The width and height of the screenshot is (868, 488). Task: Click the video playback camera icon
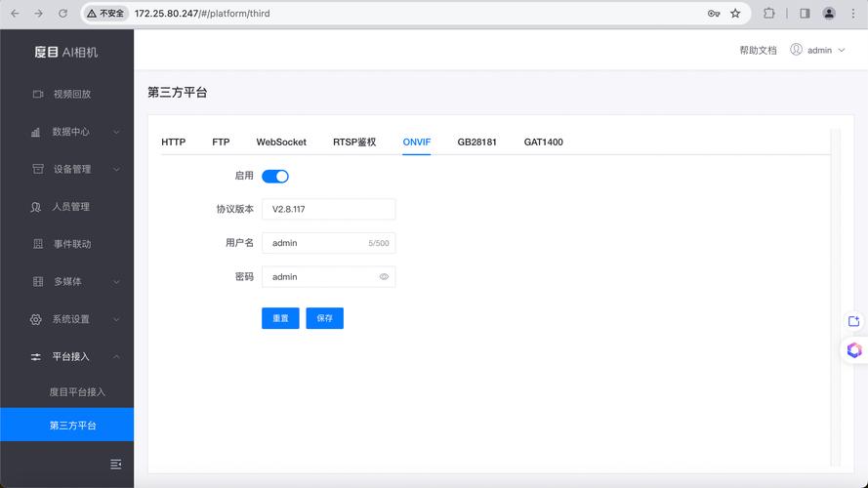(38, 94)
